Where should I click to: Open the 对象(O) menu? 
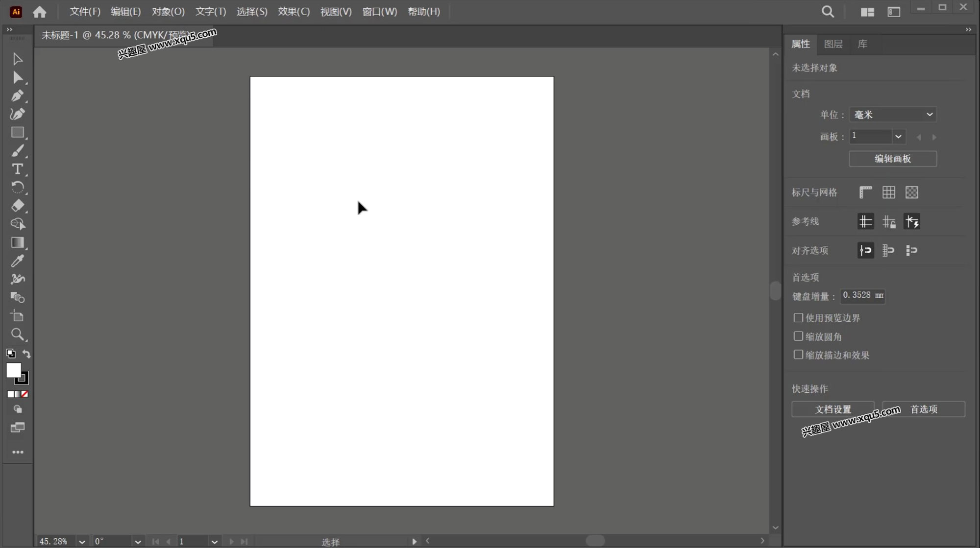click(168, 12)
